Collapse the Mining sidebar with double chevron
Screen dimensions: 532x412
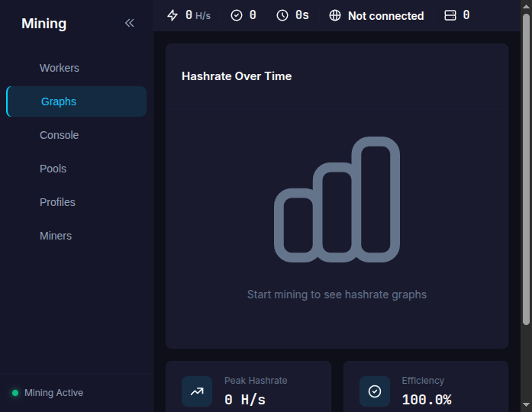coord(129,23)
